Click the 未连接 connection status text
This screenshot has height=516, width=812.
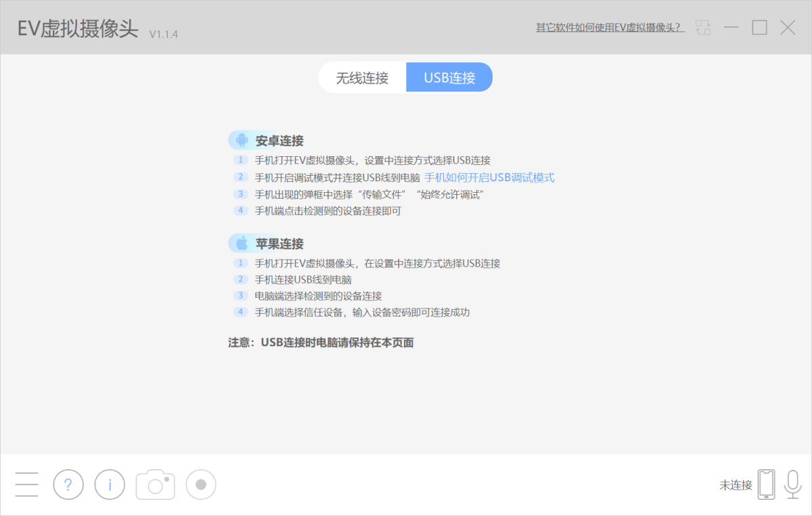pyautogui.click(x=736, y=485)
